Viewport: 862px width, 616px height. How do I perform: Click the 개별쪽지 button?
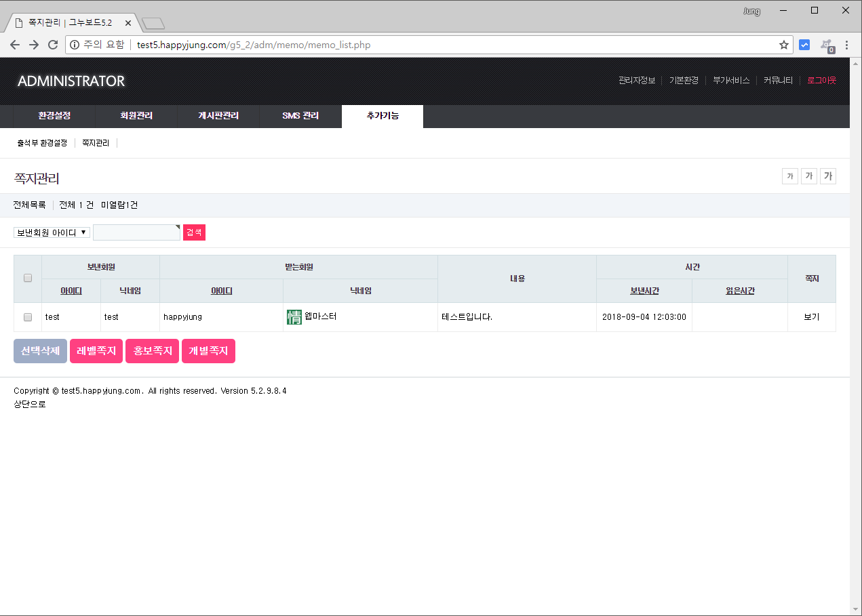pyautogui.click(x=208, y=351)
